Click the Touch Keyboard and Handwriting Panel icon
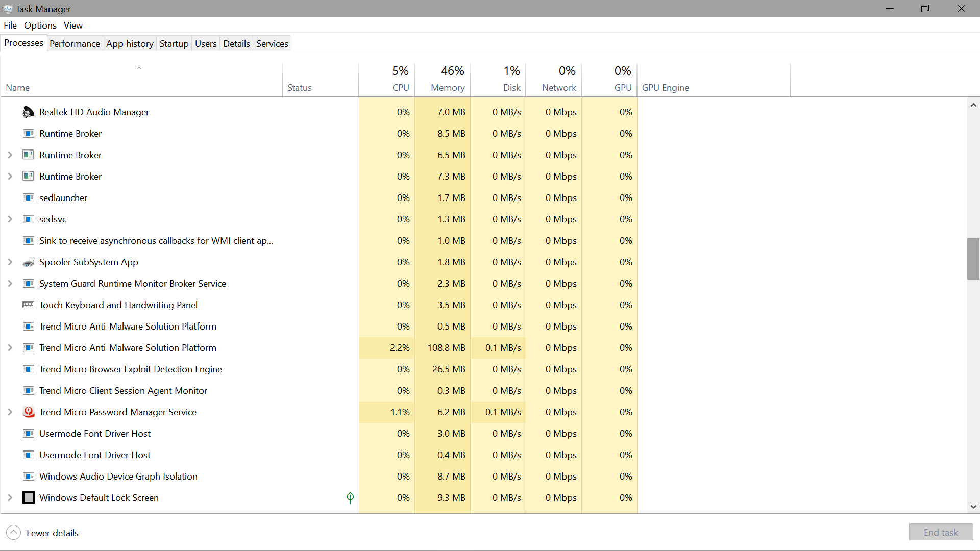 click(29, 305)
